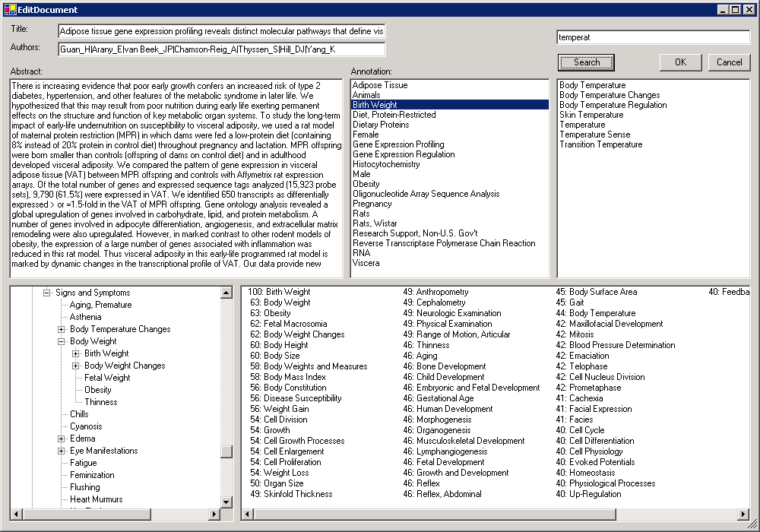This screenshot has width=760, height=532.
Task: Select Fatigue in the tree
Action: click(83, 463)
